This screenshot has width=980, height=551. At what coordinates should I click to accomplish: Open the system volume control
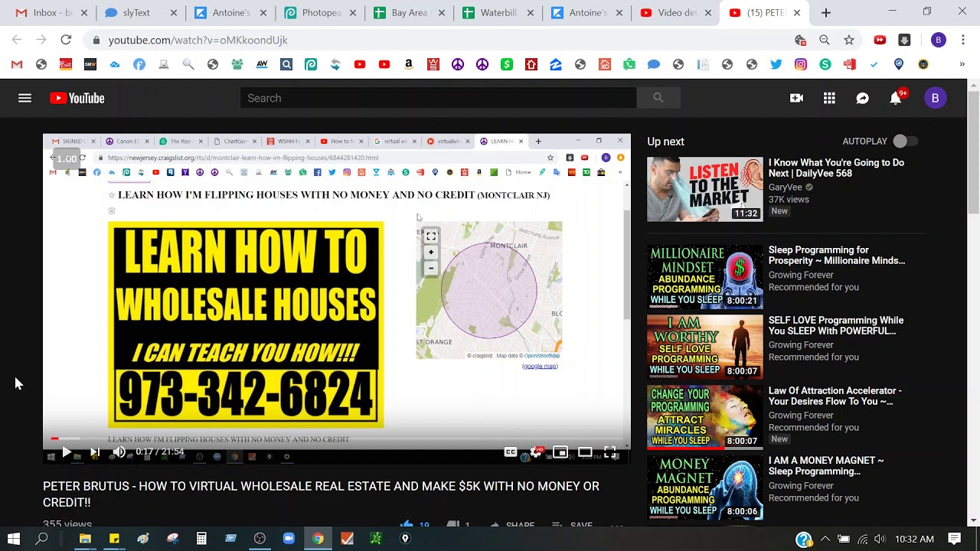880,539
